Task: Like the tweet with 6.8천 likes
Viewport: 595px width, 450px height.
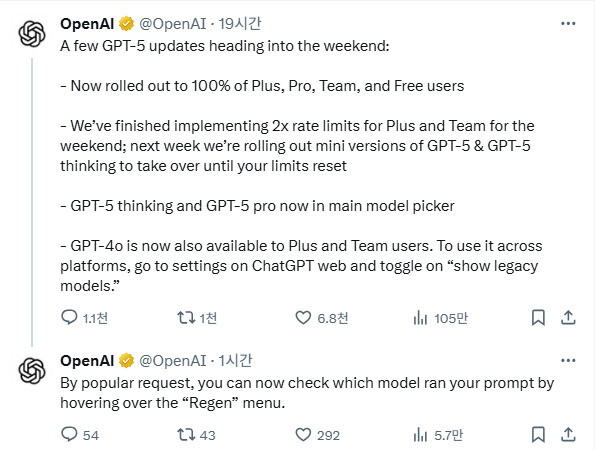Action: pos(303,318)
